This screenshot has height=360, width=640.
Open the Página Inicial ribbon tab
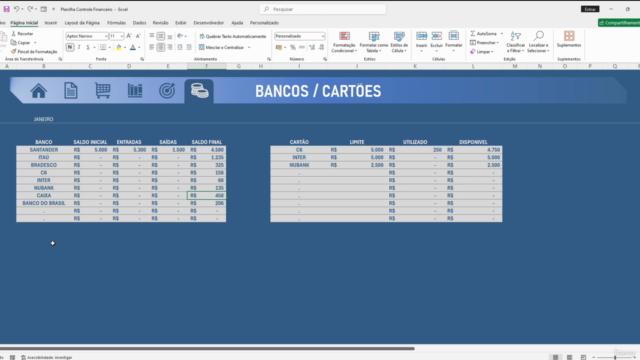[x=24, y=23]
